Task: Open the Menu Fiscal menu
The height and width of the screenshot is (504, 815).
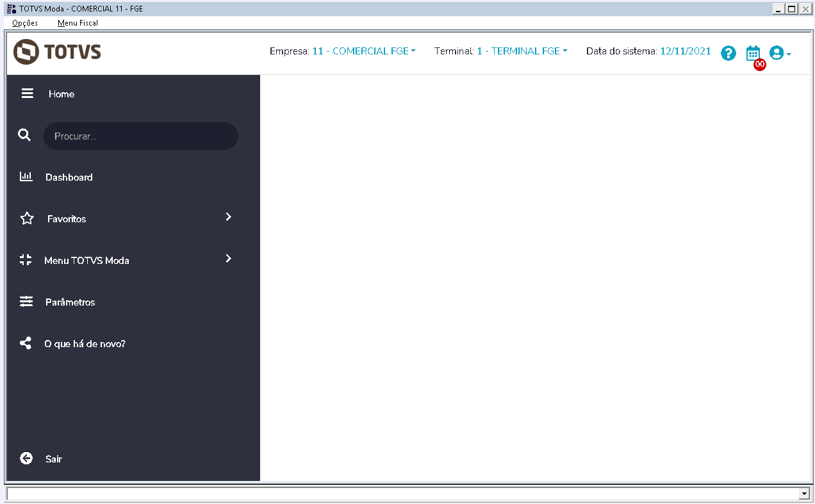Action: pos(78,23)
